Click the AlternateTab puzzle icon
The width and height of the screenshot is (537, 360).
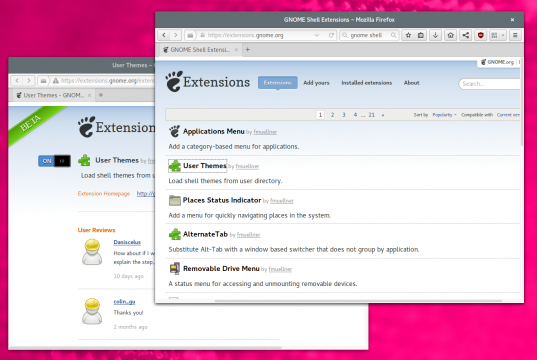[x=175, y=234]
